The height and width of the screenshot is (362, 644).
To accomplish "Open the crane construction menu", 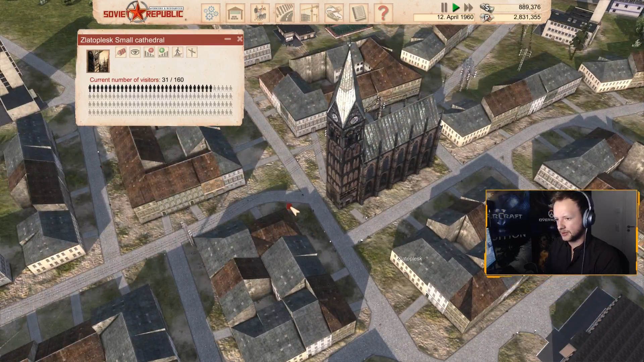I will coord(309,13).
